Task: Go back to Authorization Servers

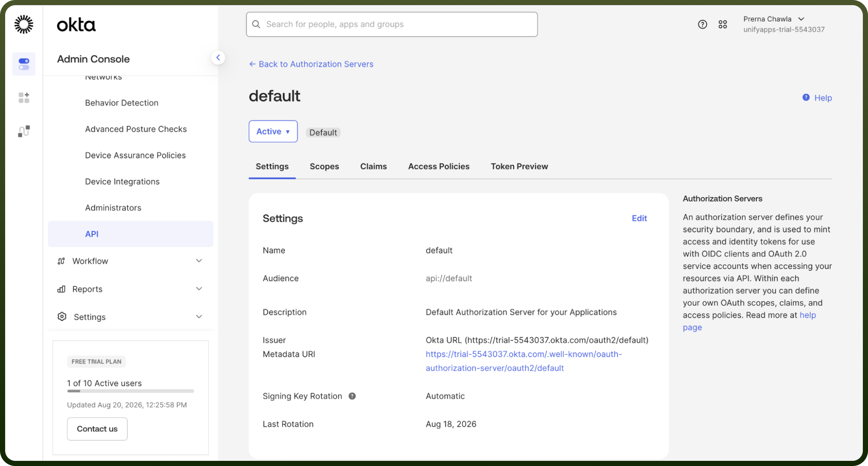Action: pyautogui.click(x=311, y=64)
